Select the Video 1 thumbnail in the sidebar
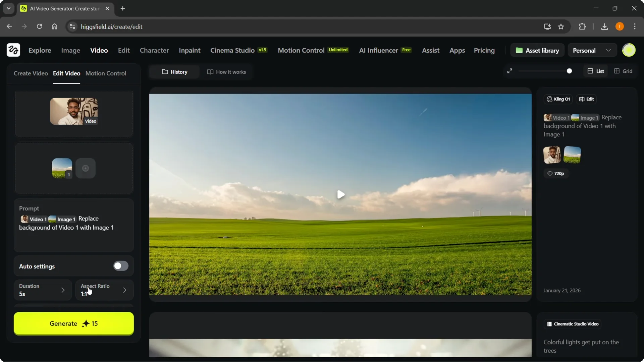 point(74,111)
